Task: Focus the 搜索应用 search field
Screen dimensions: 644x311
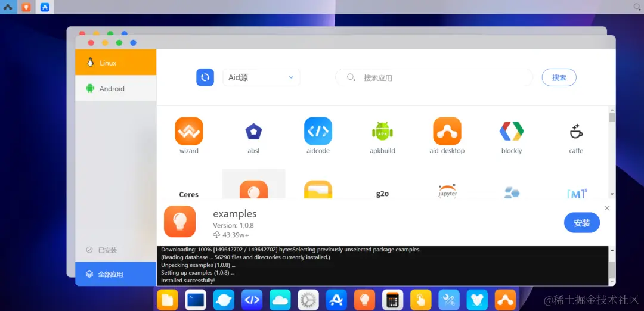Action: (434, 77)
